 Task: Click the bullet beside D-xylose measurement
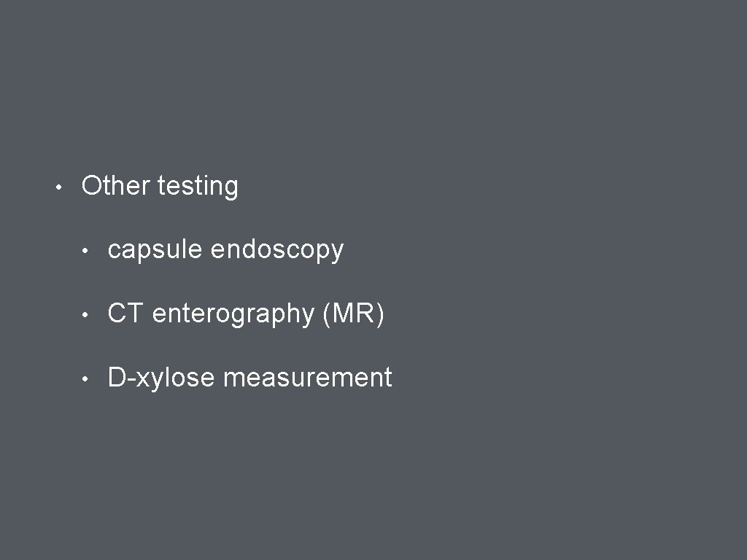(85, 379)
